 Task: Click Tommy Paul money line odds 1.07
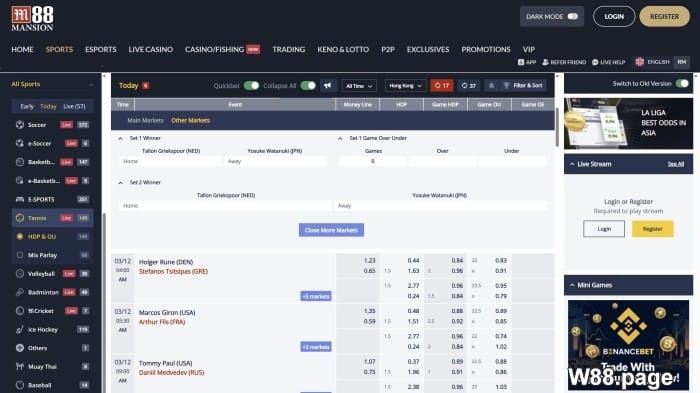point(370,361)
